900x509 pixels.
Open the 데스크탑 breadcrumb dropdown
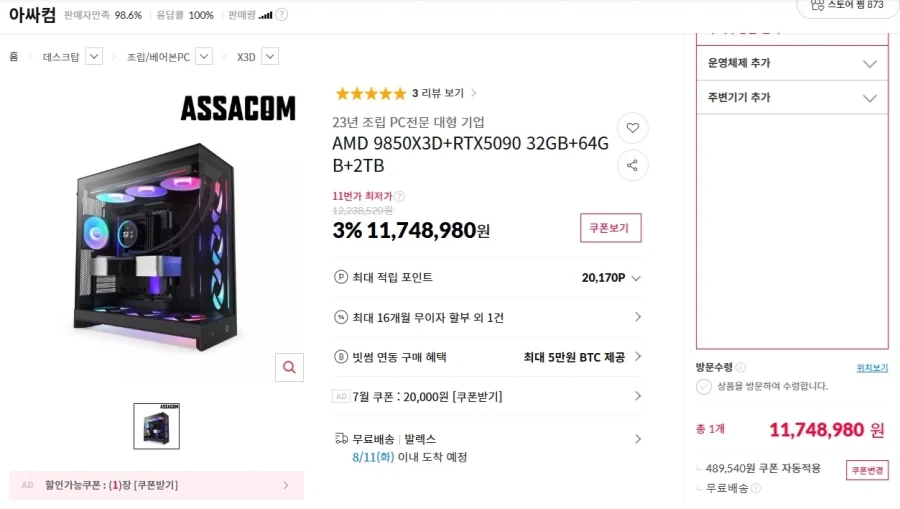[x=94, y=57]
